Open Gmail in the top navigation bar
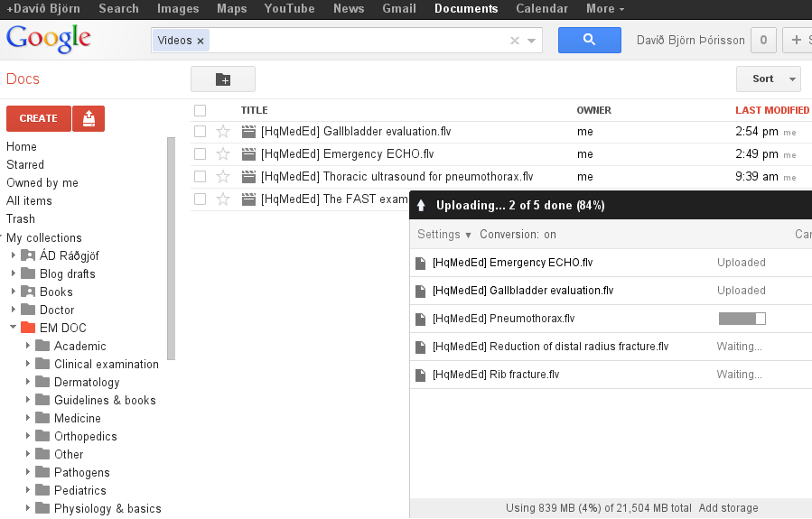 click(399, 9)
